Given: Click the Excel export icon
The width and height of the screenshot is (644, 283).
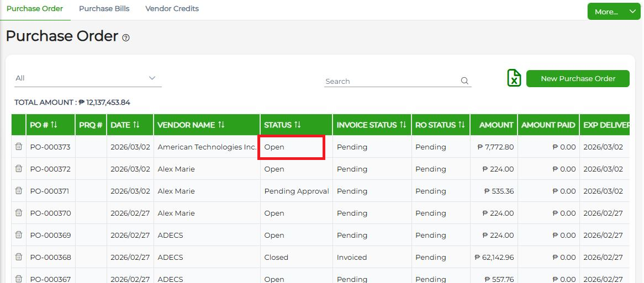Looking at the screenshot, I should pos(514,78).
